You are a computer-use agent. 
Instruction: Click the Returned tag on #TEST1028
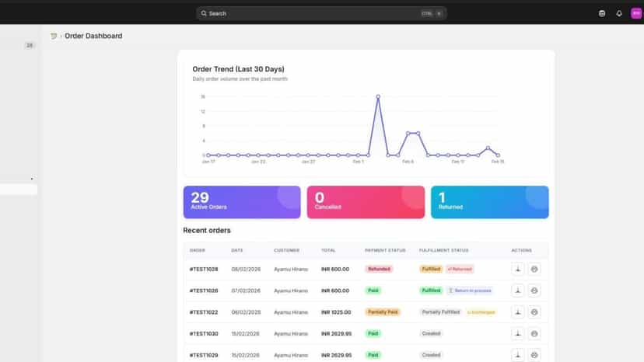click(460, 270)
